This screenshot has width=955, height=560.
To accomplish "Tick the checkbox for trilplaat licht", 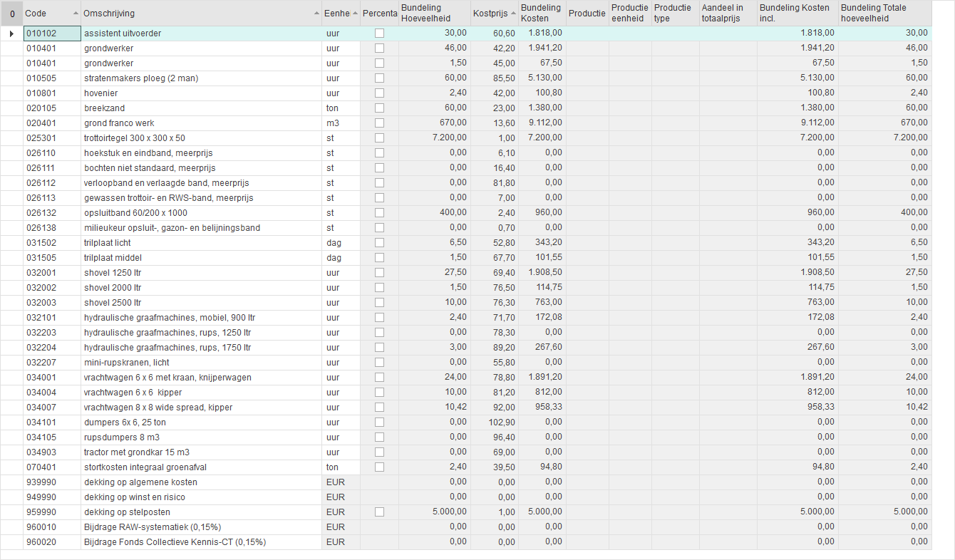I will [x=379, y=243].
